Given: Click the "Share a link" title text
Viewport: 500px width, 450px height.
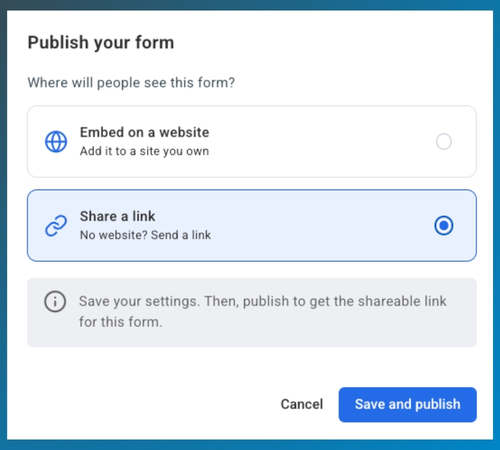Looking at the screenshot, I should tap(117, 216).
